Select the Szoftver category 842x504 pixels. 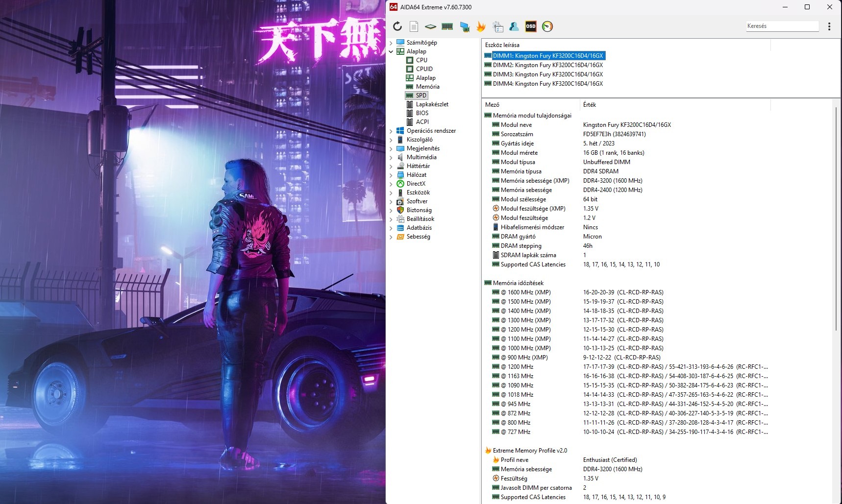point(417,201)
